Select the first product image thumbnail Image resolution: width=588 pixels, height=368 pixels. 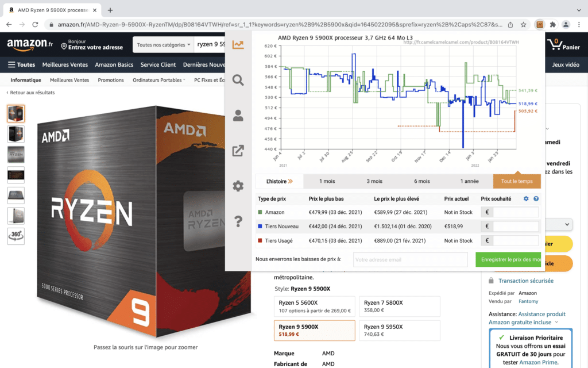(16, 113)
